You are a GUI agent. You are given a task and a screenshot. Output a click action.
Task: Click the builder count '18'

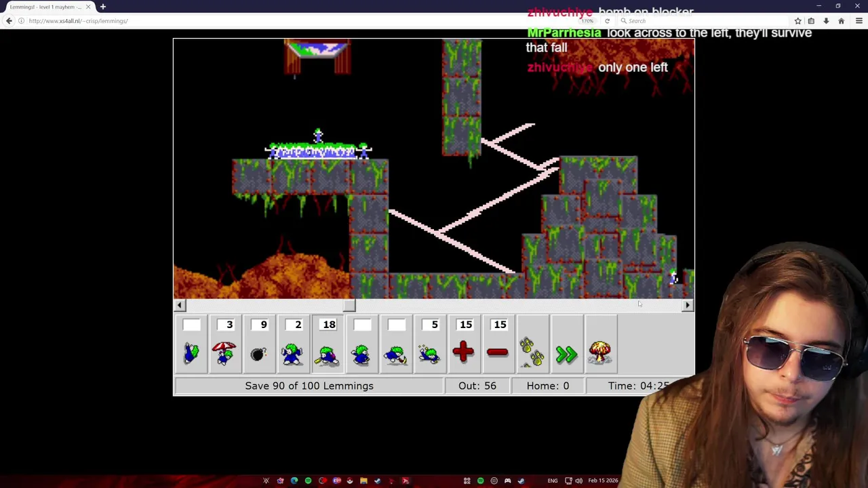point(329,325)
